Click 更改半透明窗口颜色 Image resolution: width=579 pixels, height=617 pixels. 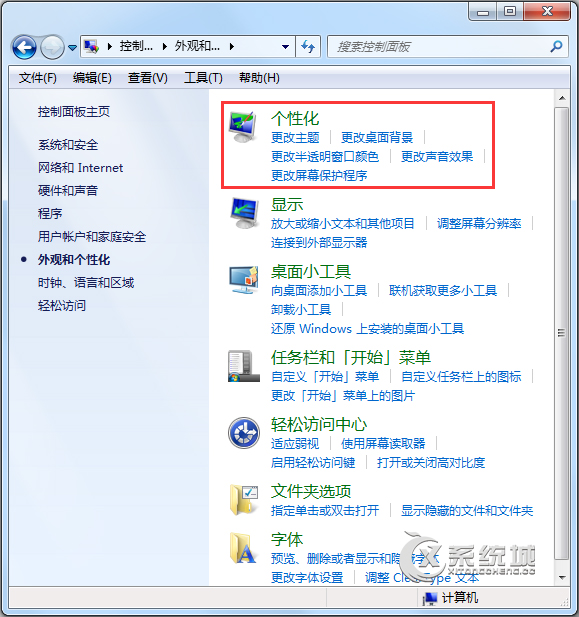point(325,157)
